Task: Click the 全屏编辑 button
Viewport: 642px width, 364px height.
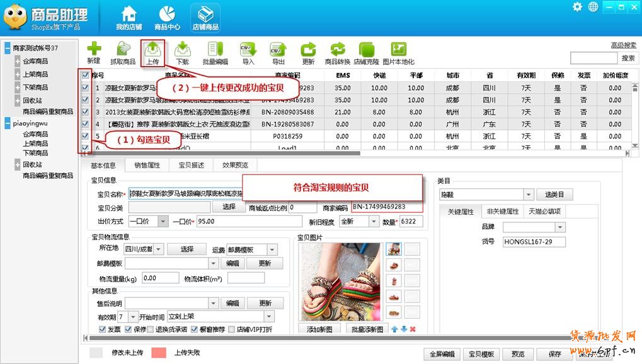Action: coord(440,354)
